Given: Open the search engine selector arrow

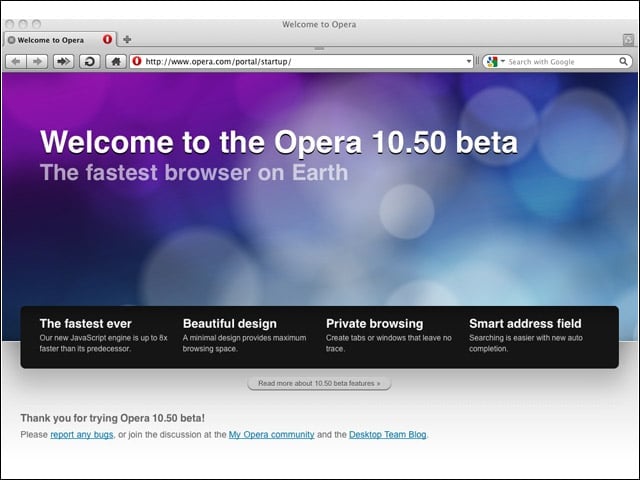Looking at the screenshot, I should pos(502,61).
